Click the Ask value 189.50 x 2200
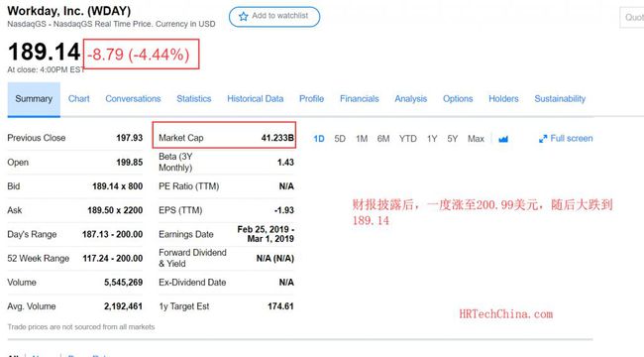 pyautogui.click(x=115, y=210)
